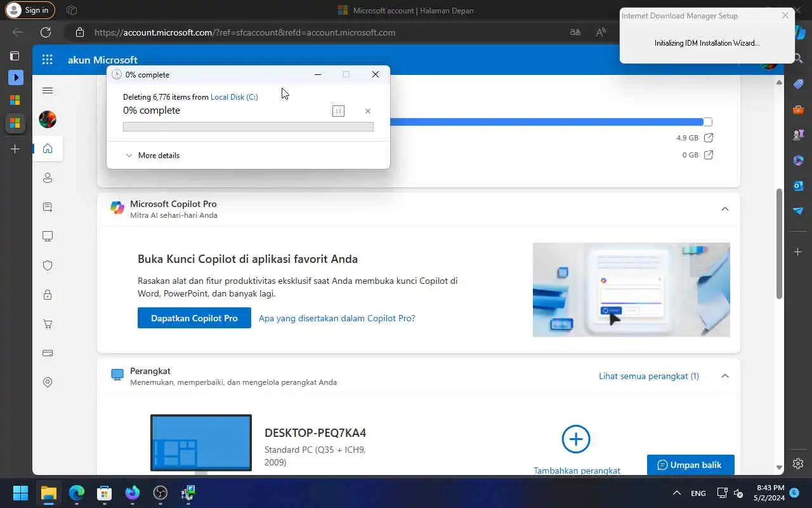Image resolution: width=812 pixels, height=508 pixels.
Task: Open Edge sidebar Microsoft 365 icon
Action: 799,161
